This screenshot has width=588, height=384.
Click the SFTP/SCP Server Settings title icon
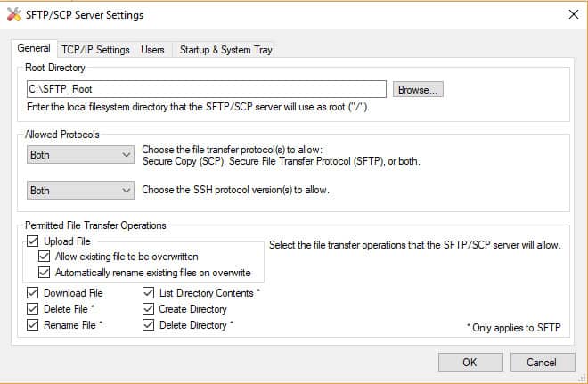[x=14, y=14]
